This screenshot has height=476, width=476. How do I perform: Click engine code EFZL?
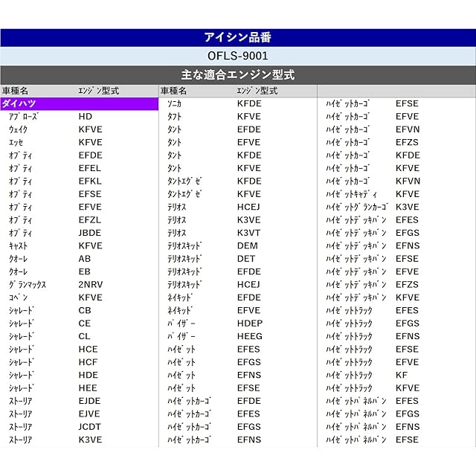click(x=89, y=220)
